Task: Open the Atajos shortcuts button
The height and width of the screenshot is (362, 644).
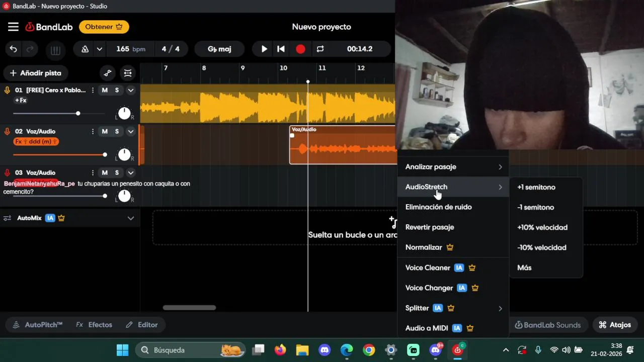Action: 615,325
